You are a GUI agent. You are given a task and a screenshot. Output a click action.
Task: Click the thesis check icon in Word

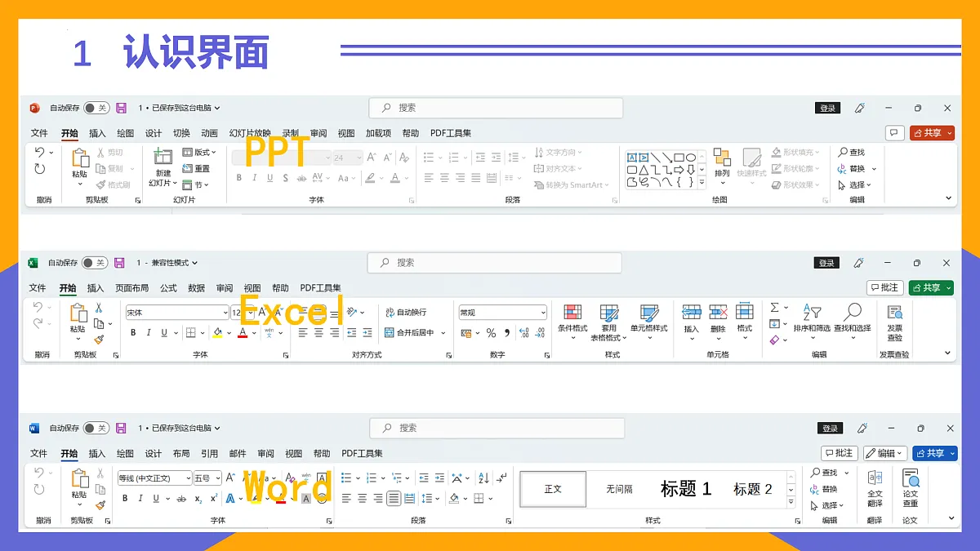(911, 478)
